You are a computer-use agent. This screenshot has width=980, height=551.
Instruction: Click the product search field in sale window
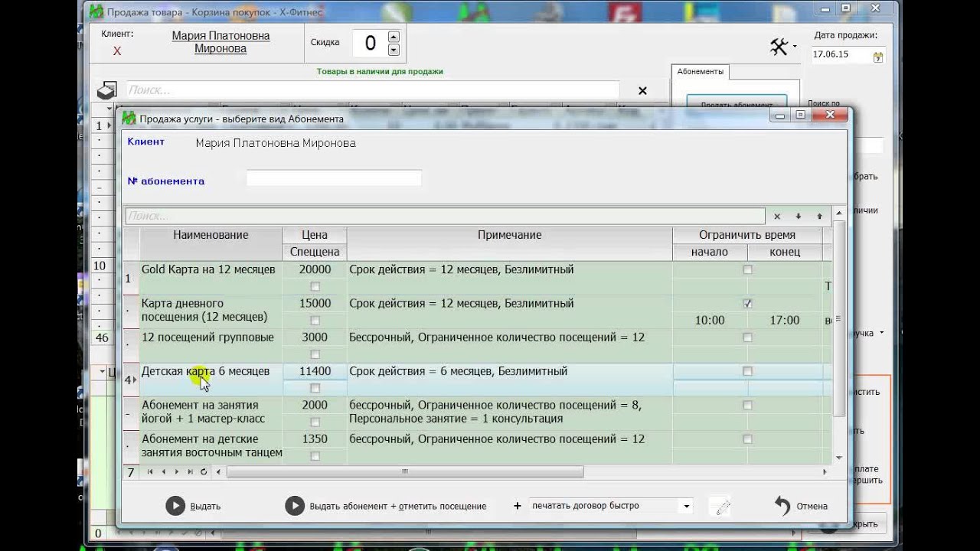click(x=372, y=90)
